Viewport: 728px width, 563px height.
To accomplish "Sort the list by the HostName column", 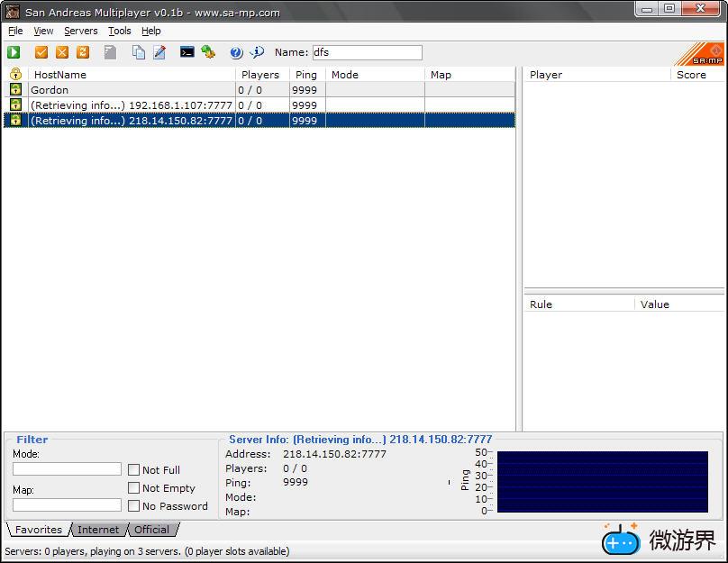I will point(132,75).
